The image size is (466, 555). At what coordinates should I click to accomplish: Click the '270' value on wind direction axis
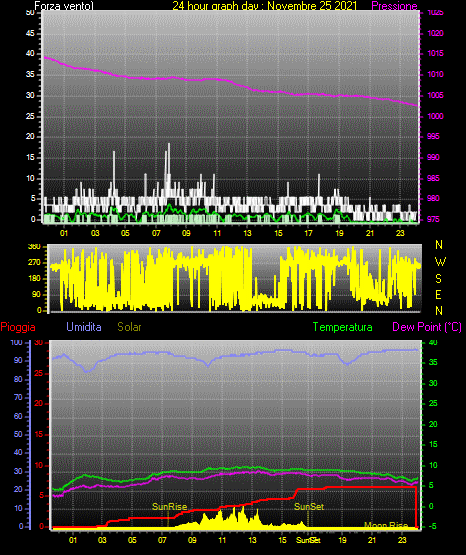[34, 262]
